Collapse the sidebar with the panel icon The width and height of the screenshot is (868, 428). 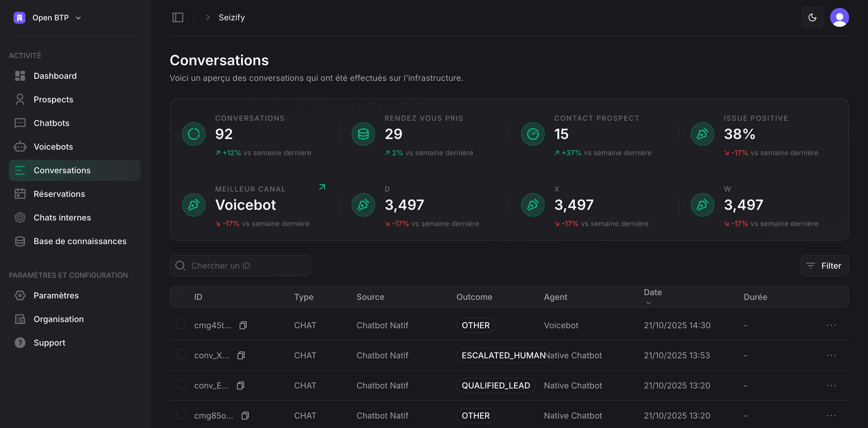178,17
